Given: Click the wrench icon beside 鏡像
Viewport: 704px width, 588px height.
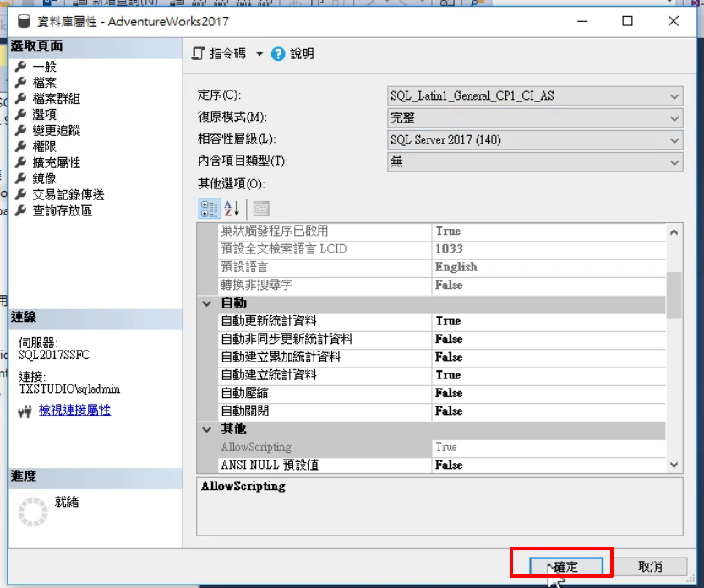Looking at the screenshot, I should 20,178.
